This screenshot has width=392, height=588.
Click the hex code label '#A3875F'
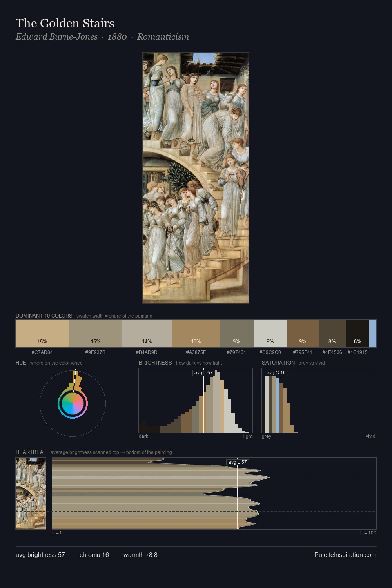click(x=196, y=352)
